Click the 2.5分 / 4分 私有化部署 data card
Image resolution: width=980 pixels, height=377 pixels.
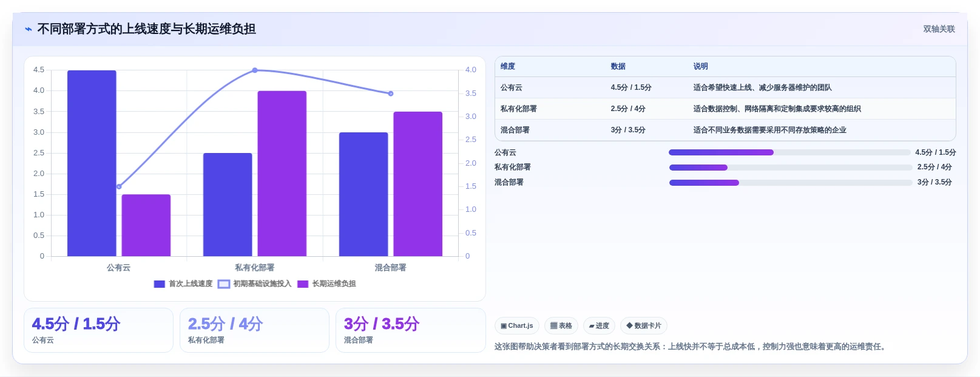tap(254, 330)
